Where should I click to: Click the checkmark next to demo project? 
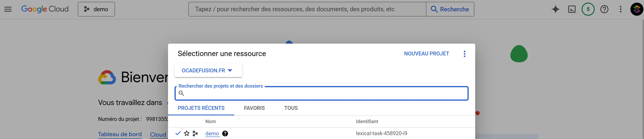pyautogui.click(x=178, y=133)
